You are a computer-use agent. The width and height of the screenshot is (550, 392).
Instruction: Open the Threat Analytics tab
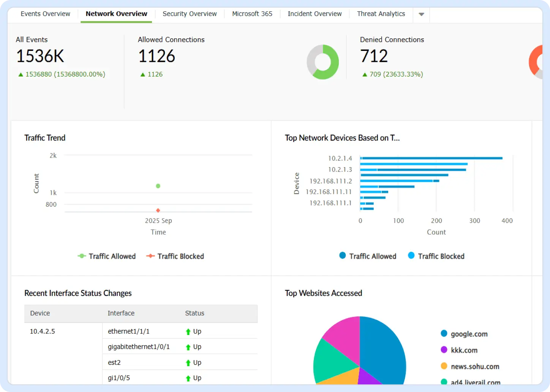(381, 14)
